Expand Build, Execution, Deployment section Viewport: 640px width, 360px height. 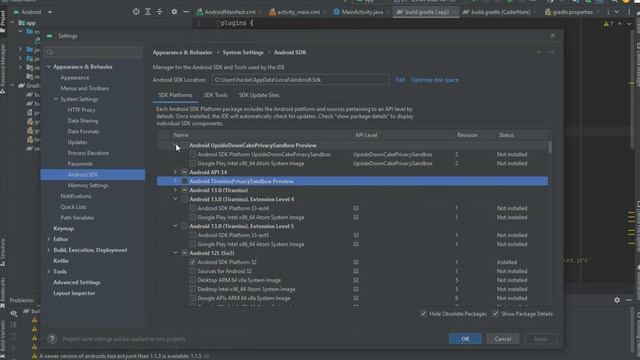[x=49, y=250]
